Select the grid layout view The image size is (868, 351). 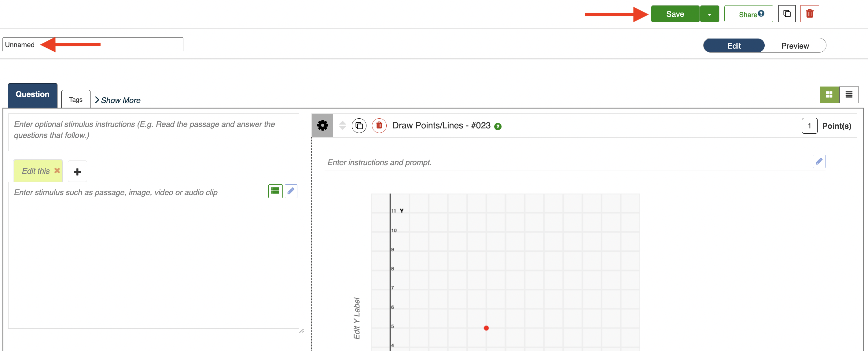(829, 95)
